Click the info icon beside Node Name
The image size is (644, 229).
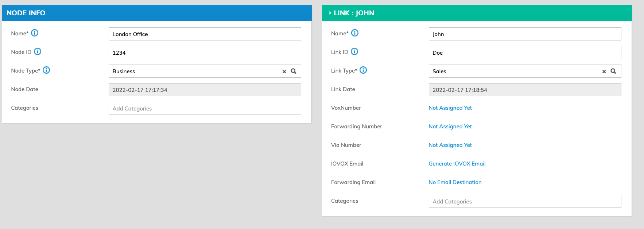click(x=35, y=33)
